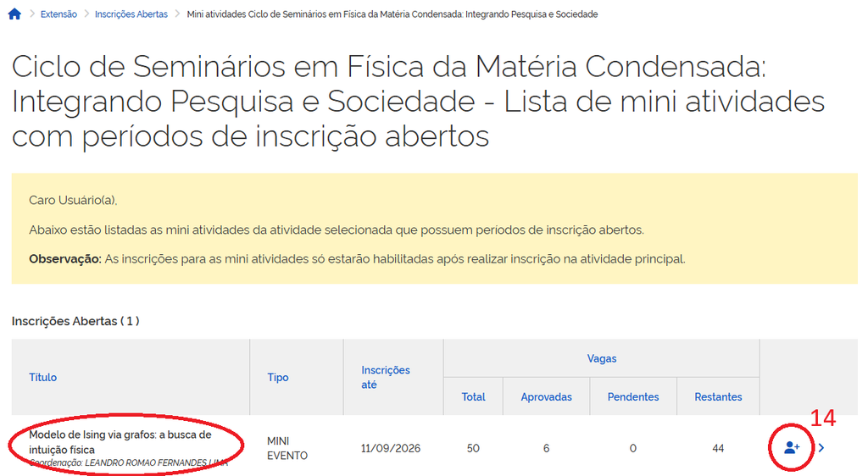Image resolution: width=868 pixels, height=476 pixels.
Task: Sort table by Tipo column
Action: (x=278, y=377)
